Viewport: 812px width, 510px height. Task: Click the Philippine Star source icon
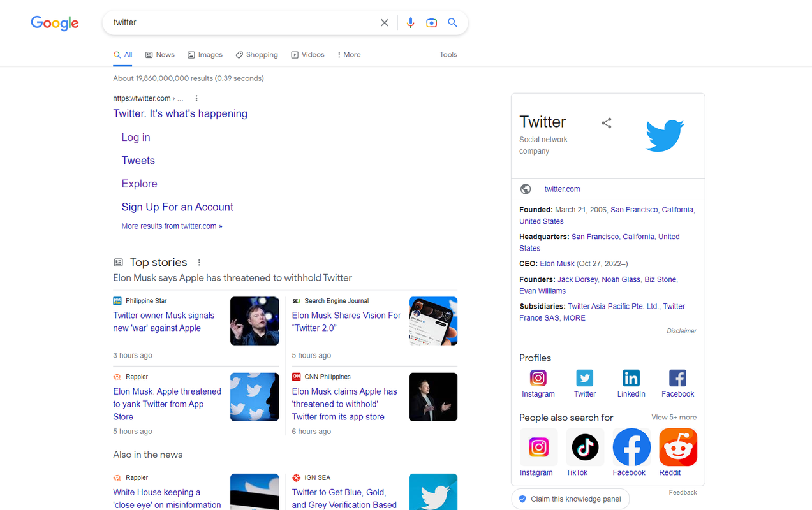click(117, 301)
